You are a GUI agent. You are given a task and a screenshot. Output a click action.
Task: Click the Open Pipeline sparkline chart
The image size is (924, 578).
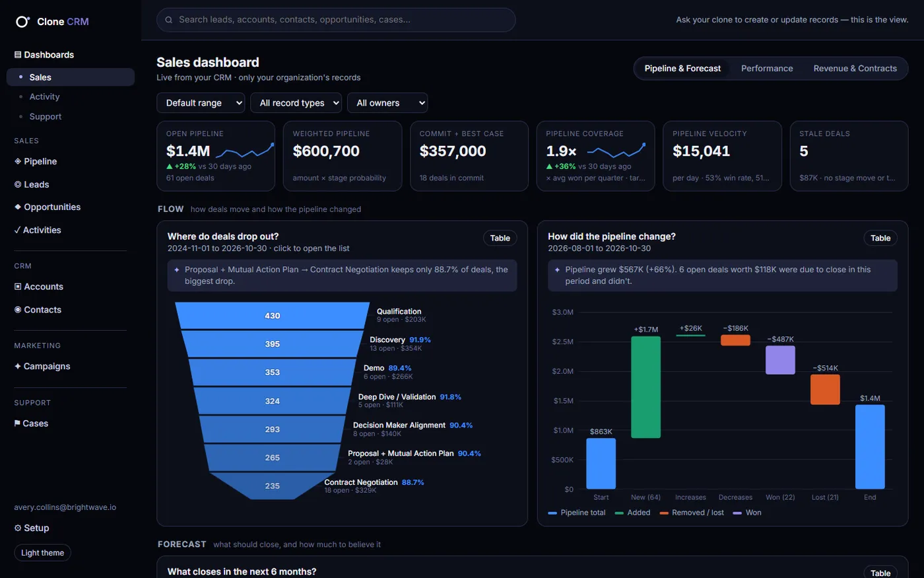[245, 151]
